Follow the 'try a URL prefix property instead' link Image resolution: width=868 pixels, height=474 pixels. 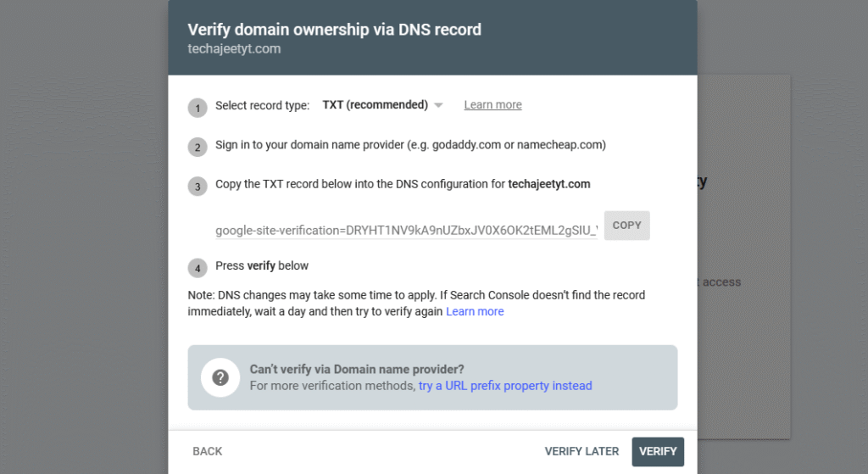tap(505, 386)
